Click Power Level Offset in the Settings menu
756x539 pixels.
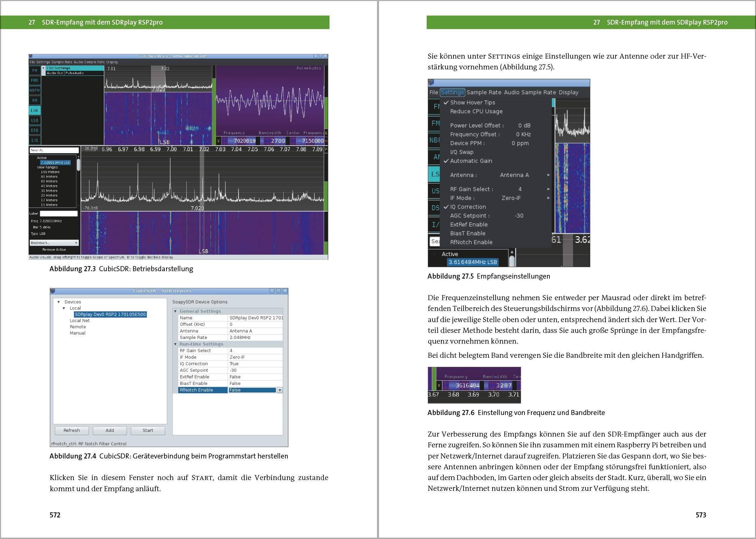pyautogui.click(x=490, y=125)
